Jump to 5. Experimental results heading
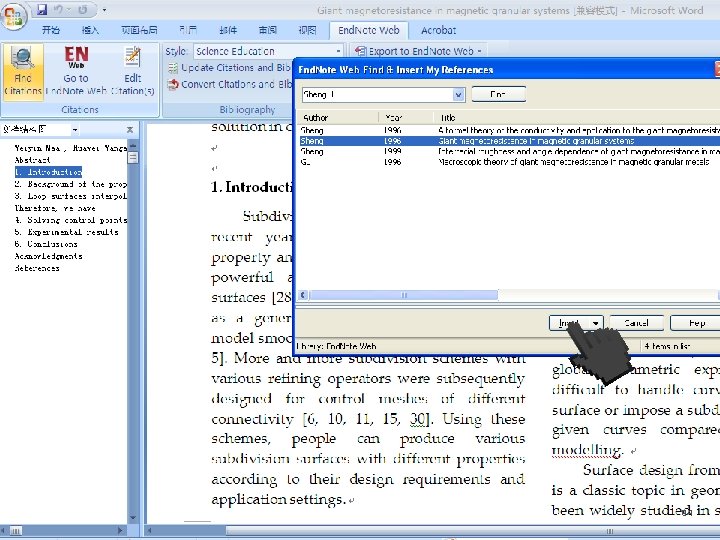The image size is (720, 540). (67, 232)
